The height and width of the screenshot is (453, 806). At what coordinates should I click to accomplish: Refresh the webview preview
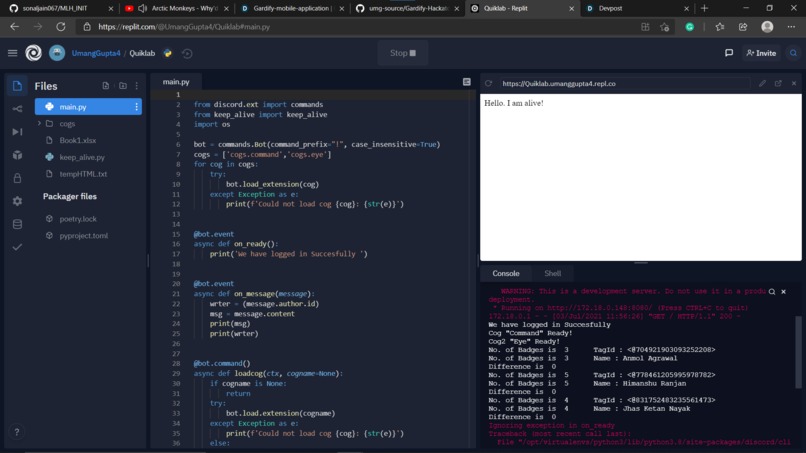488,83
